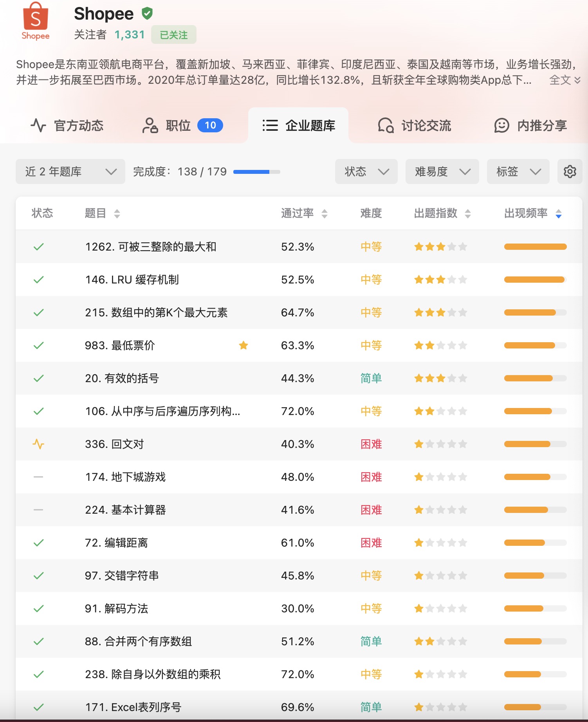The image size is (588, 722).
Task: Expand the 标签 filter dropdown
Action: coord(518,171)
